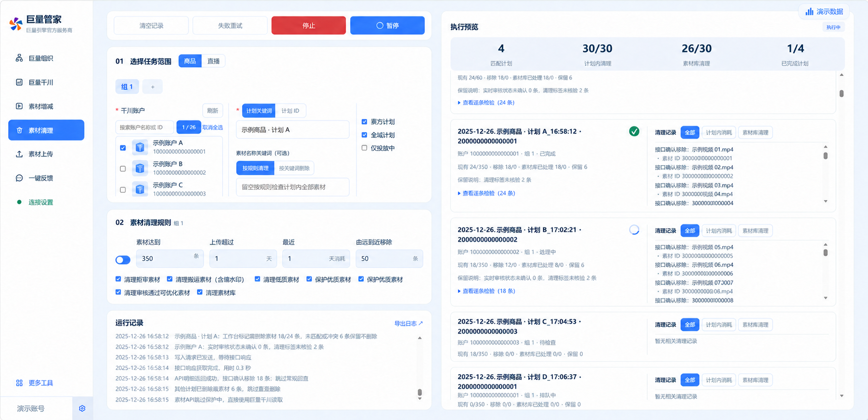Screen dimensions: 868x420
Task: Click the loading spinner on 计划 B card
Action: click(634, 230)
